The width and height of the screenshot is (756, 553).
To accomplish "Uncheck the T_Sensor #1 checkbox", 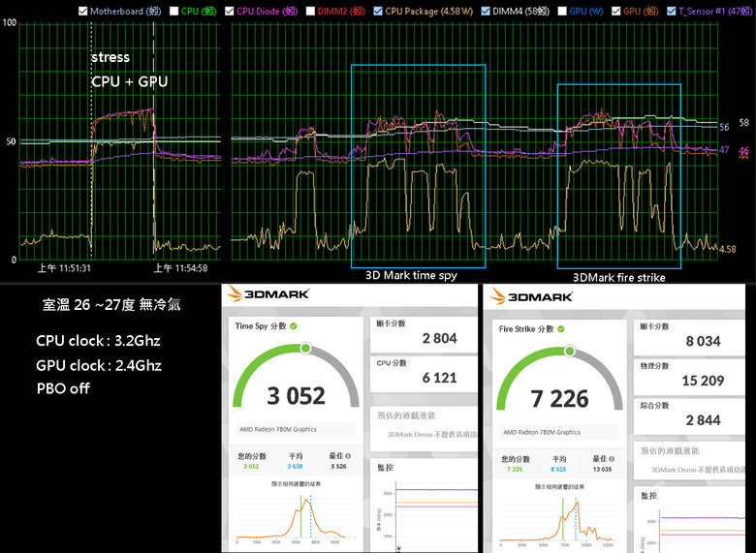I will (x=671, y=11).
